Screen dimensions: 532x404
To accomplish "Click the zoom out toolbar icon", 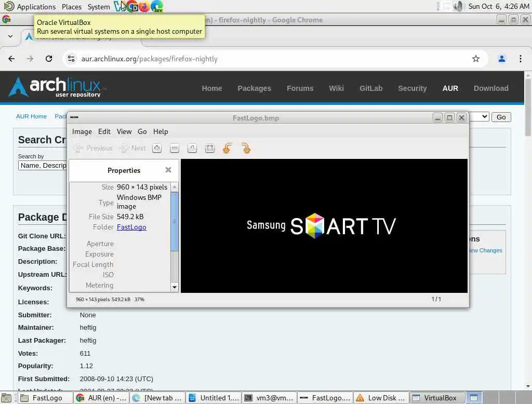I will (x=175, y=148).
